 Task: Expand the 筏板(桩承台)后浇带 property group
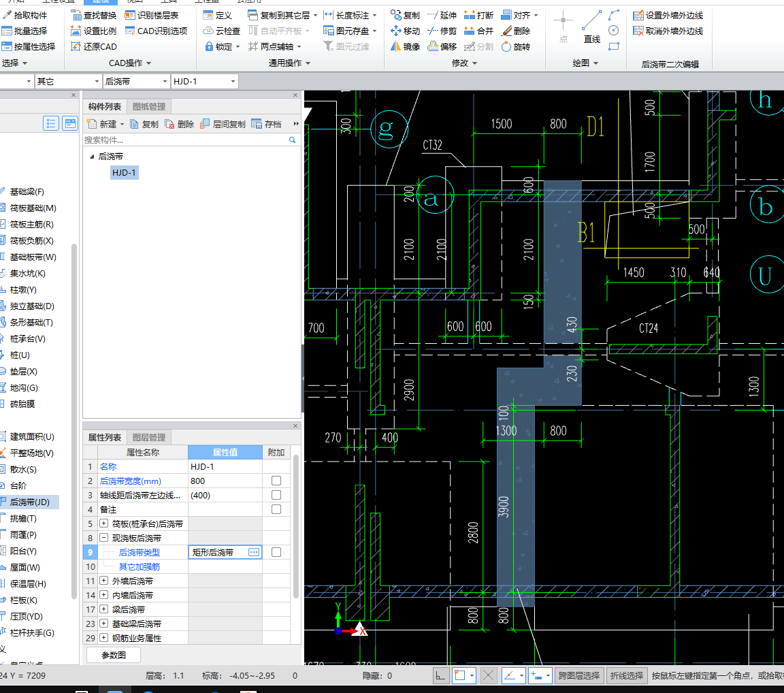coord(104,523)
